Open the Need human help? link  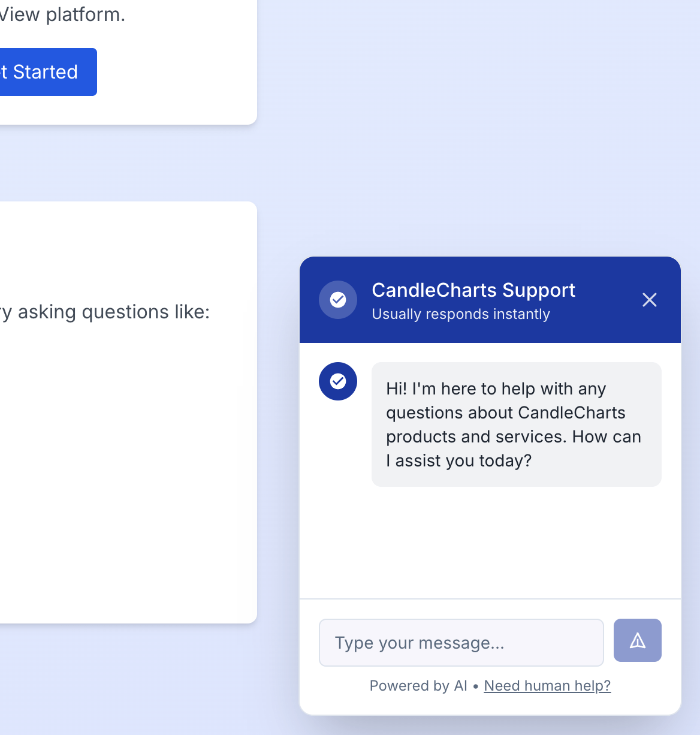coord(547,685)
